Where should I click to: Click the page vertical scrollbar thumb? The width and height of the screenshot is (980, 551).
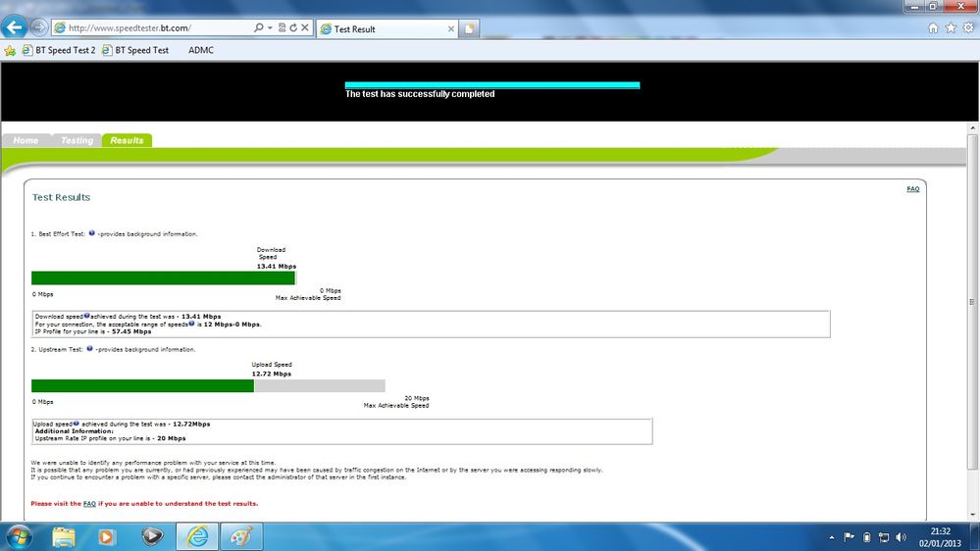972,300
